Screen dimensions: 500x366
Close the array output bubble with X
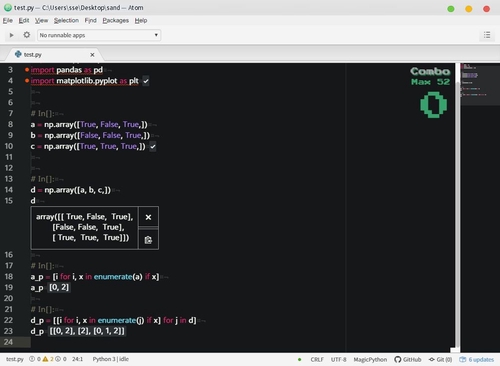coord(148,217)
